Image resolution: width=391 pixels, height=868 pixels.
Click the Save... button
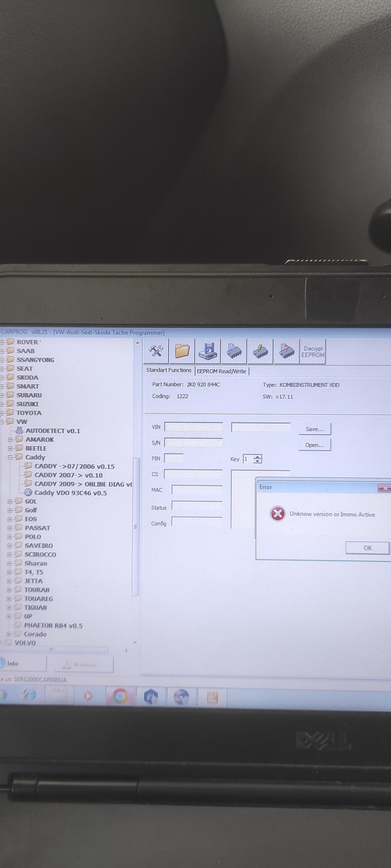click(x=315, y=429)
